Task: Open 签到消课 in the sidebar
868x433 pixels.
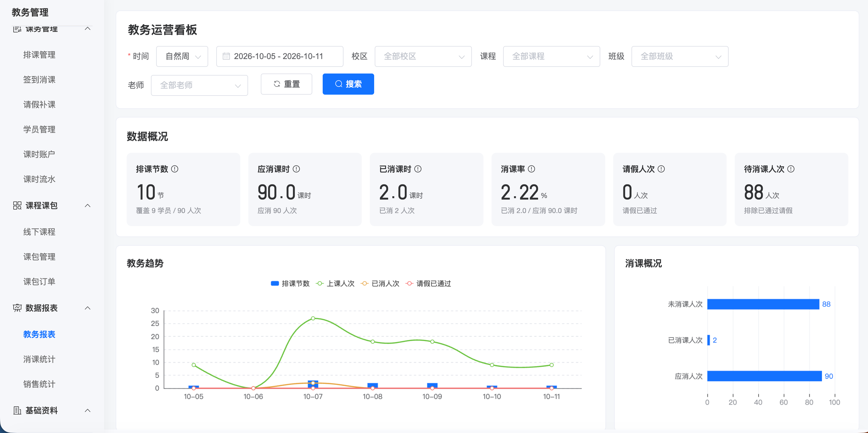Action: pos(39,80)
